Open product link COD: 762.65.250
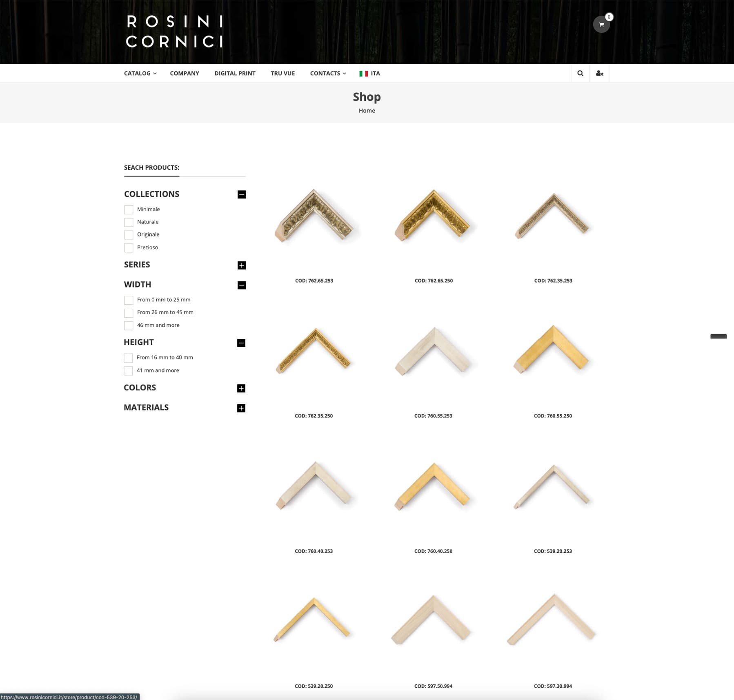734x700 pixels. pos(433,281)
